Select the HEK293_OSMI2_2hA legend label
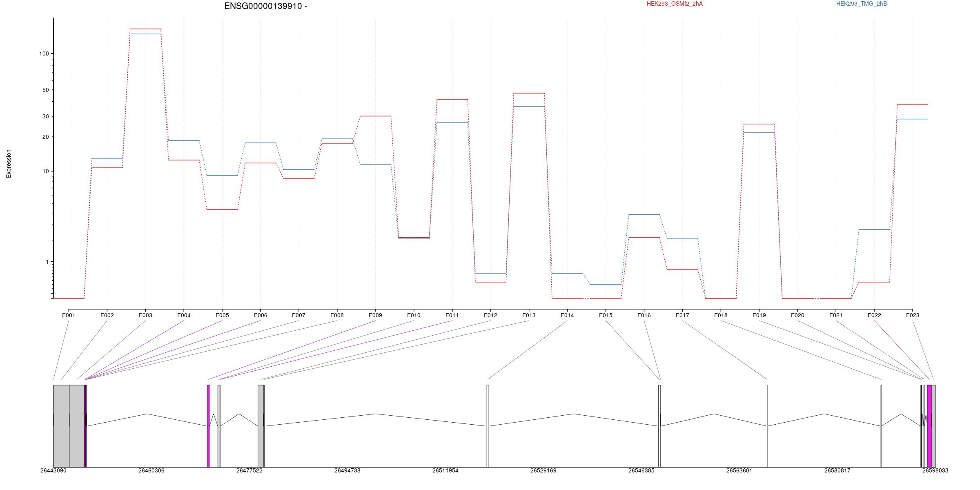 (675, 4)
